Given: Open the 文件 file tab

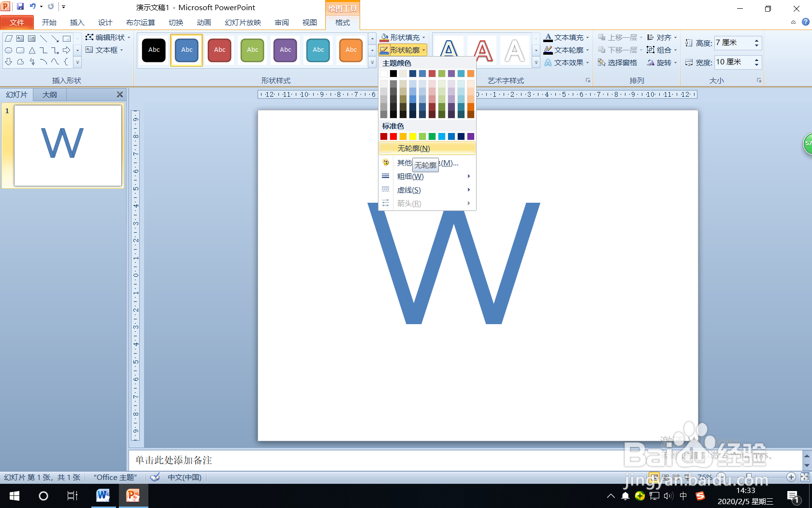Looking at the screenshot, I should click(x=17, y=22).
